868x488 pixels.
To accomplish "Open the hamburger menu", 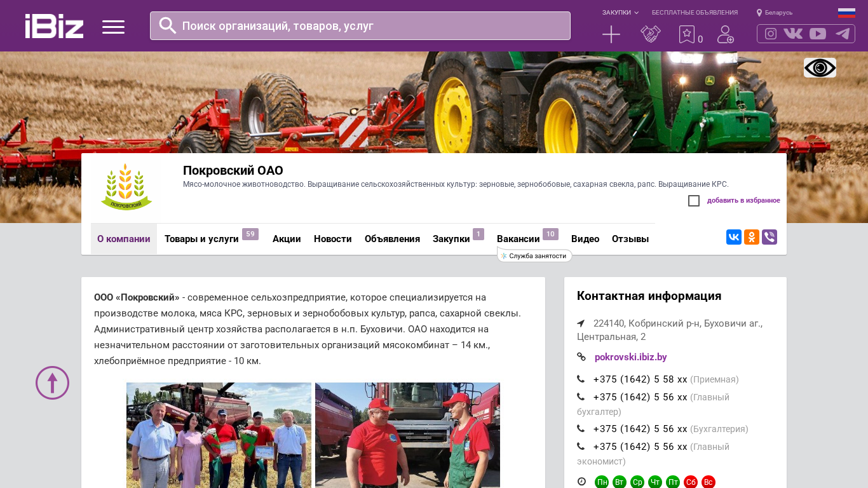I will click(113, 27).
